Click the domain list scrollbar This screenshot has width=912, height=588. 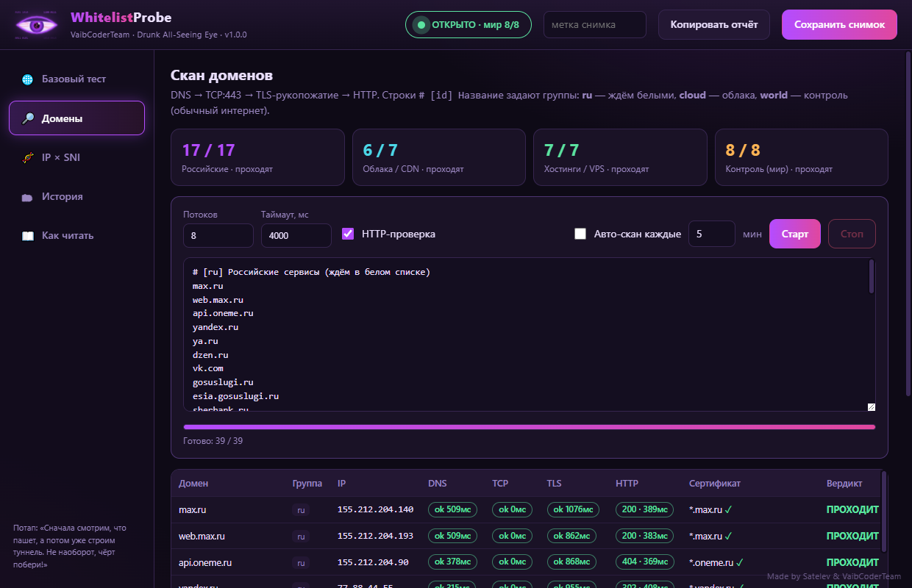pos(872,276)
